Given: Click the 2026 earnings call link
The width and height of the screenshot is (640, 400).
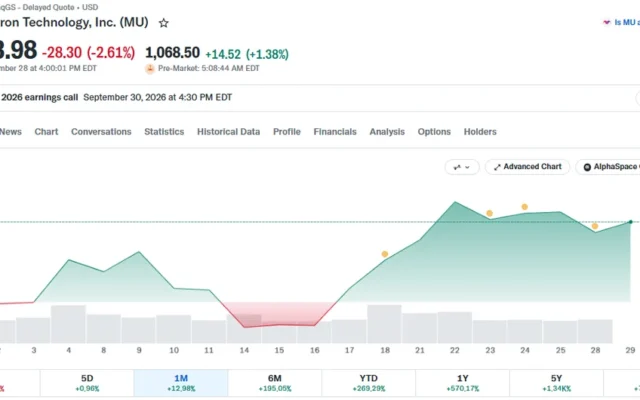Looking at the screenshot, I should pyautogui.click(x=39, y=98).
